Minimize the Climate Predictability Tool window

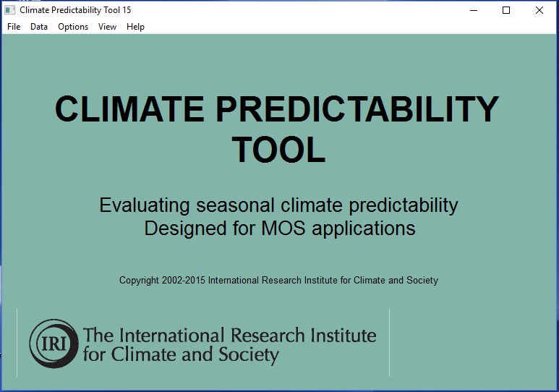click(474, 10)
